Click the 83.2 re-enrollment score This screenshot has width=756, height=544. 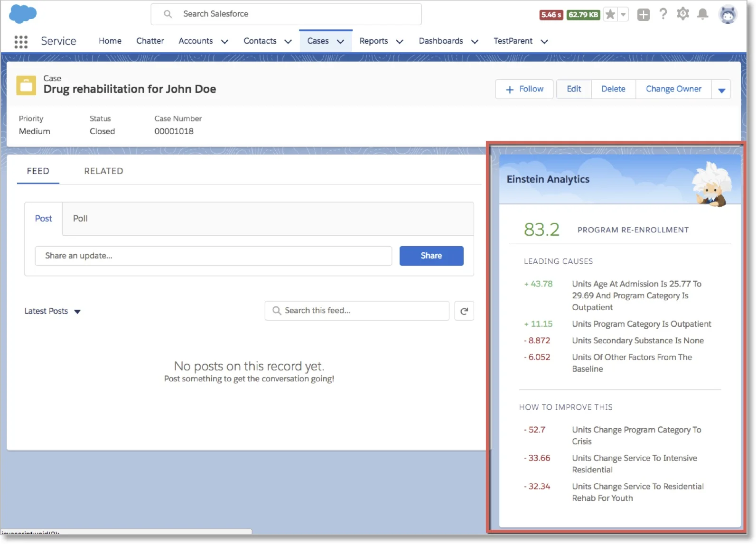(x=541, y=230)
